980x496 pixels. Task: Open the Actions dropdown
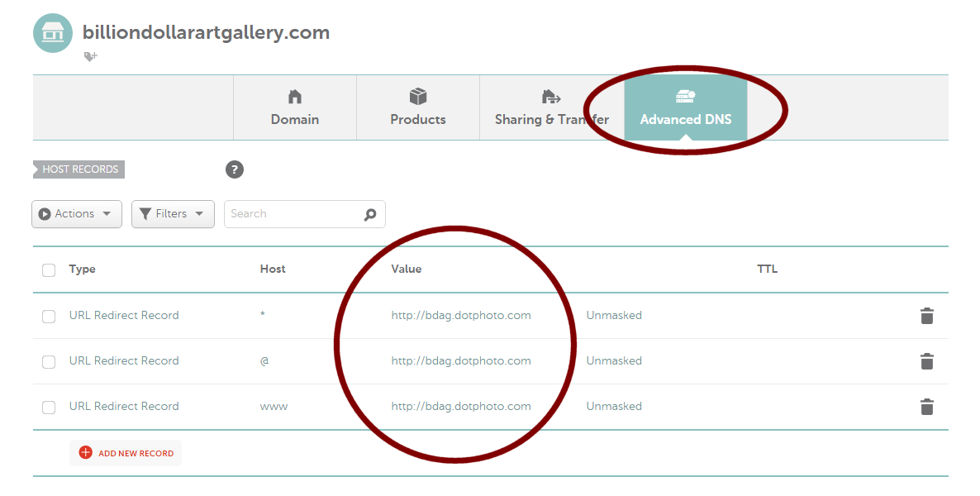(77, 214)
